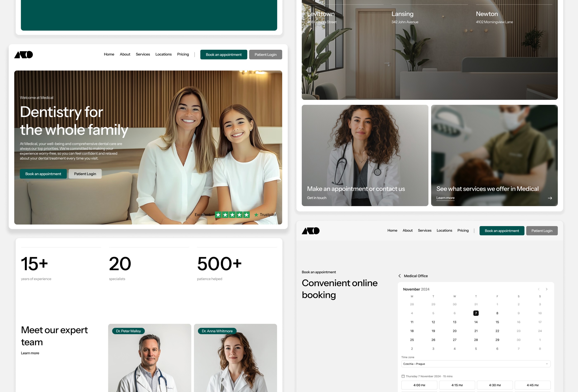The height and width of the screenshot is (392, 578).
Task: Click Book an appointment button hero
Action: pyautogui.click(x=43, y=174)
